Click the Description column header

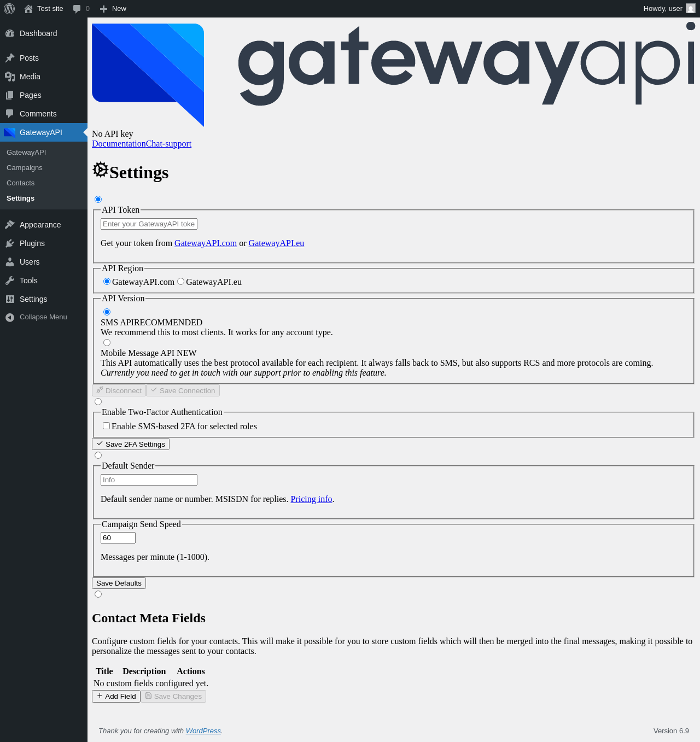click(144, 671)
